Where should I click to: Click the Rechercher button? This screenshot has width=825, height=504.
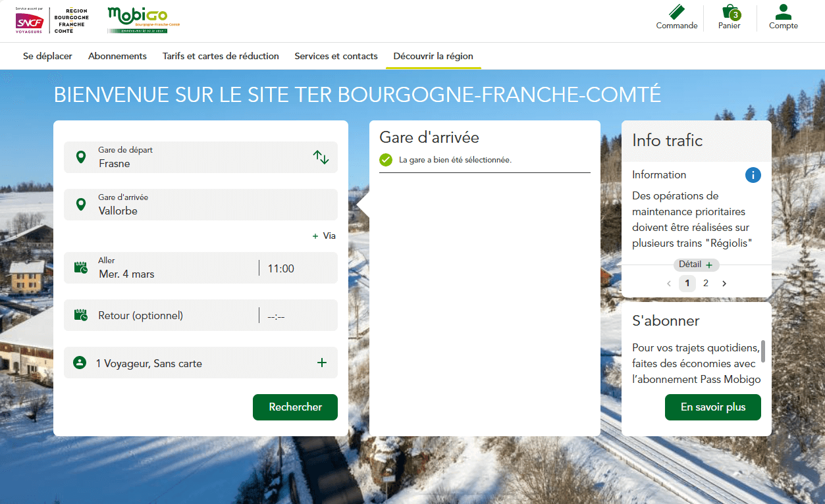[295, 407]
